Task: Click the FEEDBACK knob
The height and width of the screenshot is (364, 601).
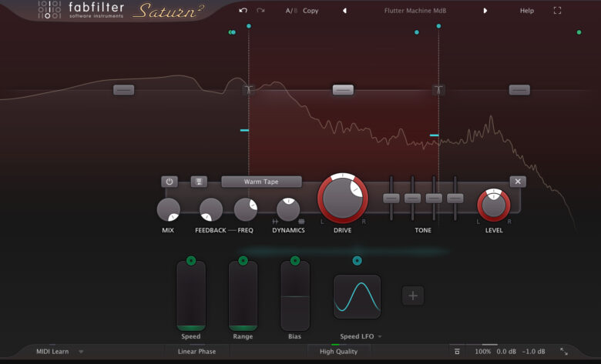Action: coord(211,210)
